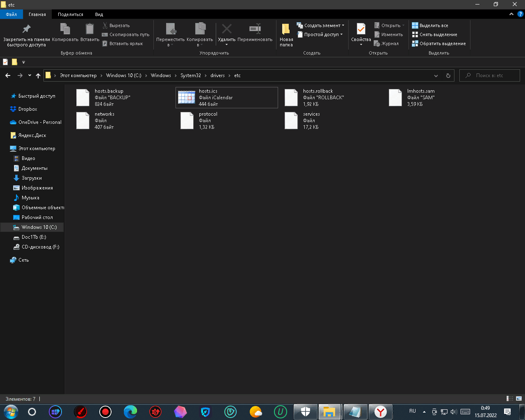
Task: Open the recent locations dropdown arrow
Action: (30, 75)
